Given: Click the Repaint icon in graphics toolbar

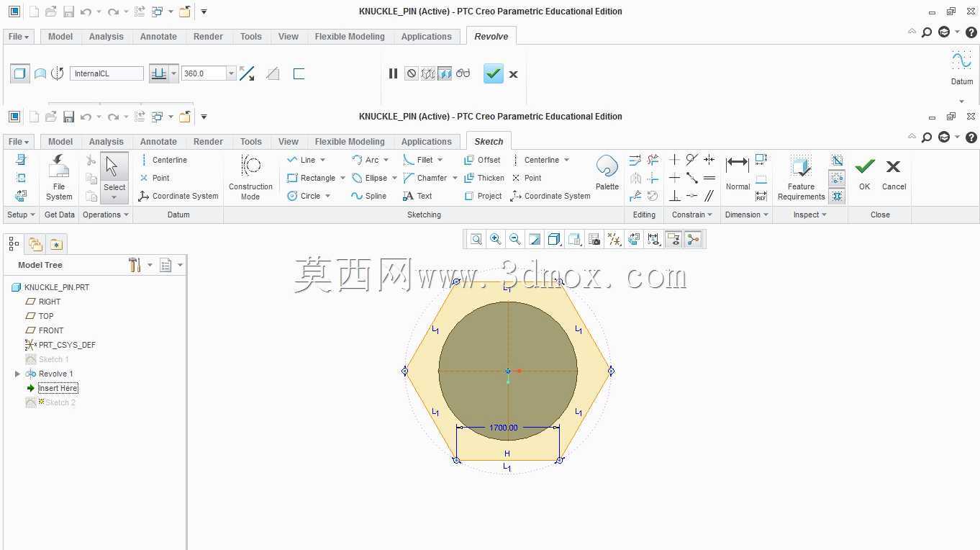Looking at the screenshot, I should (535, 240).
